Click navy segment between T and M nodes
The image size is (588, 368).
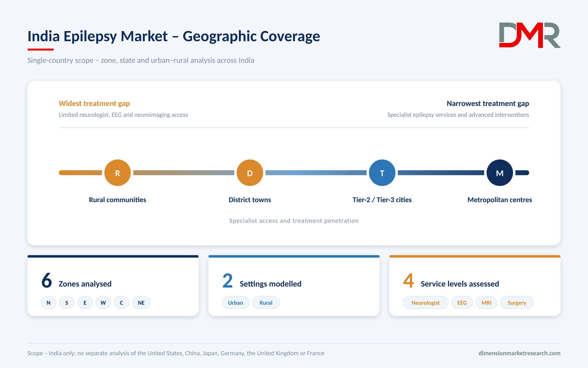click(441, 173)
